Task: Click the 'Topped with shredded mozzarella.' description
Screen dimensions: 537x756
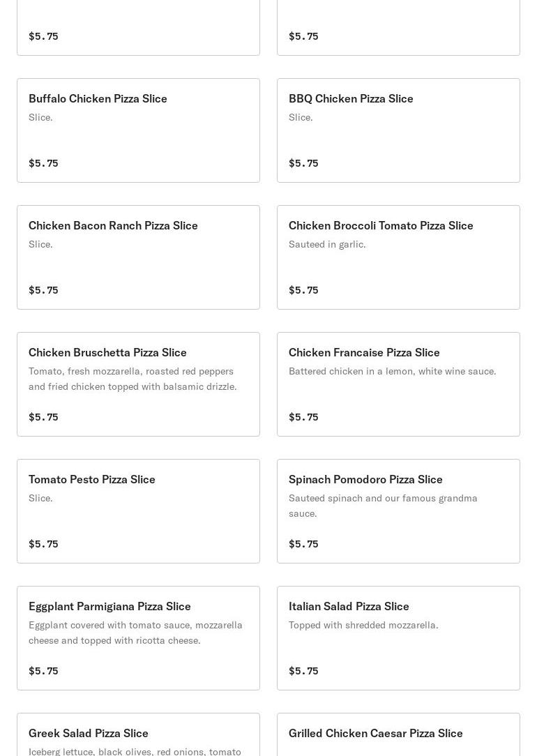Action: 363,625
